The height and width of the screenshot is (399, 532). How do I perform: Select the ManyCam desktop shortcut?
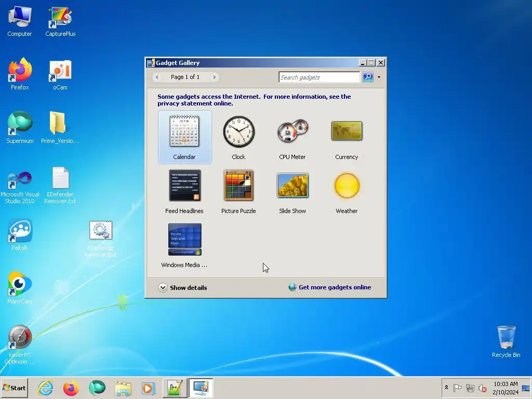click(x=20, y=288)
